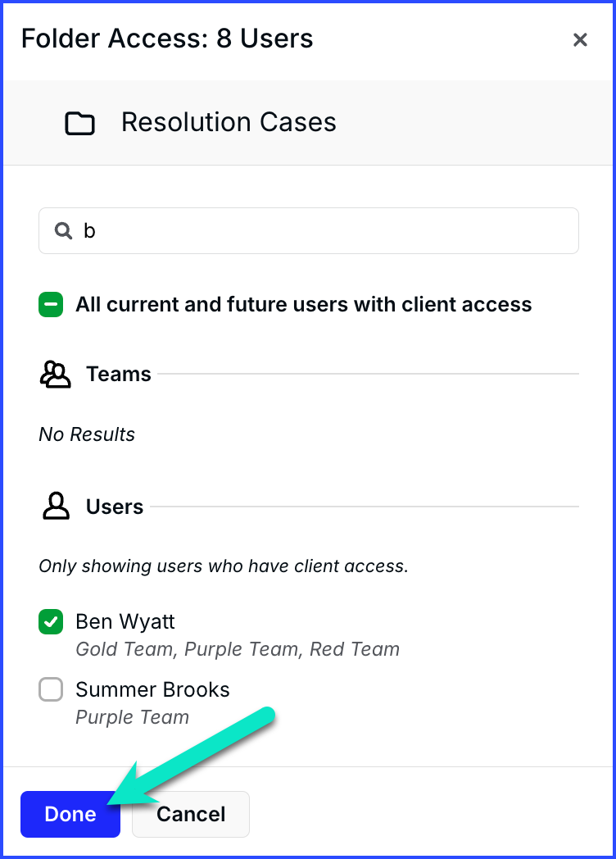Click the Users section heading

(x=115, y=507)
